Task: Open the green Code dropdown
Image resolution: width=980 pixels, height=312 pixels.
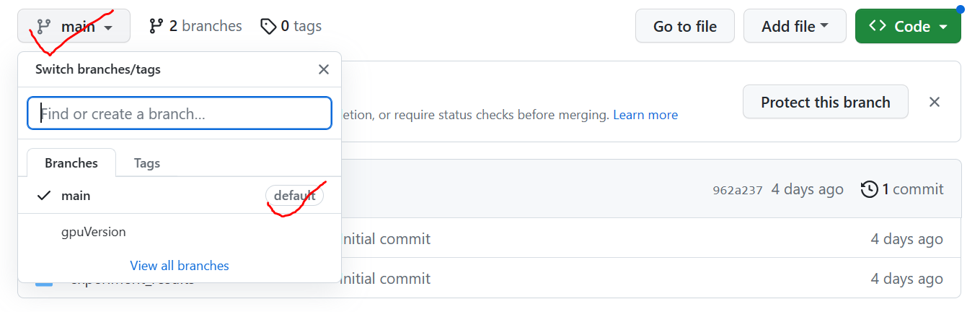Action: [x=907, y=27]
